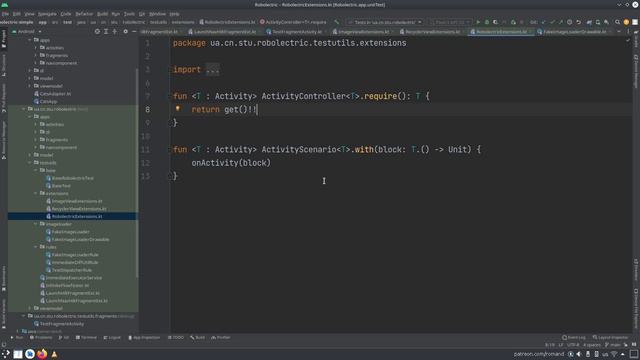Viewport: 640px width, 360px height.
Task: Open the run configuration dropdown
Action: (385, 22)
